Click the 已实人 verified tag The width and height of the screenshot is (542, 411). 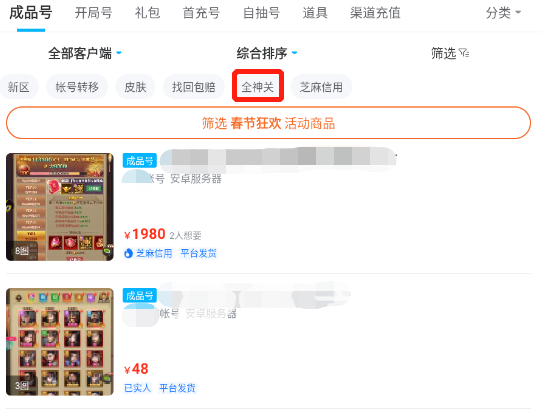click(137, 388)
